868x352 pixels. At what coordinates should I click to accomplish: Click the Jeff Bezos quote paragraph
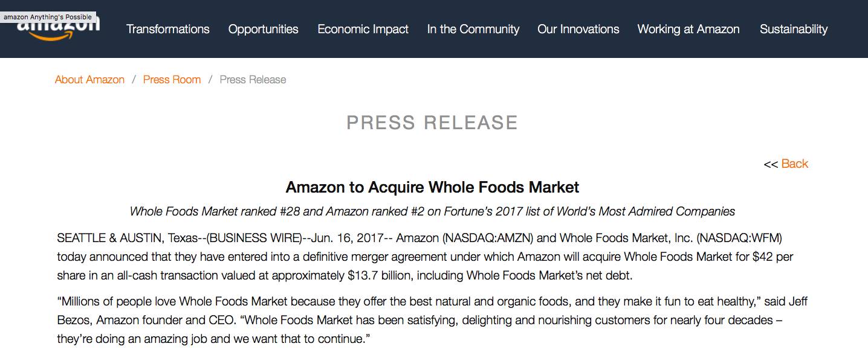(x=423, y=320)
